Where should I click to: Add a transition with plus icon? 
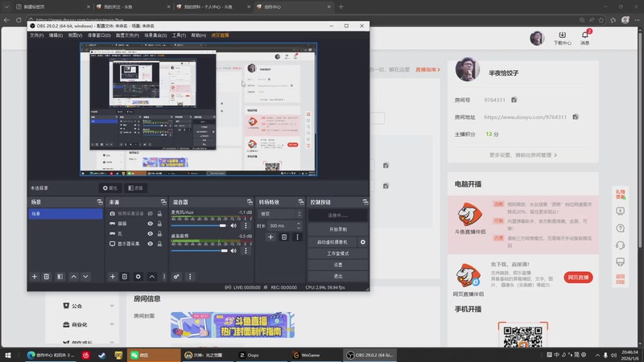tap(270, 237)
